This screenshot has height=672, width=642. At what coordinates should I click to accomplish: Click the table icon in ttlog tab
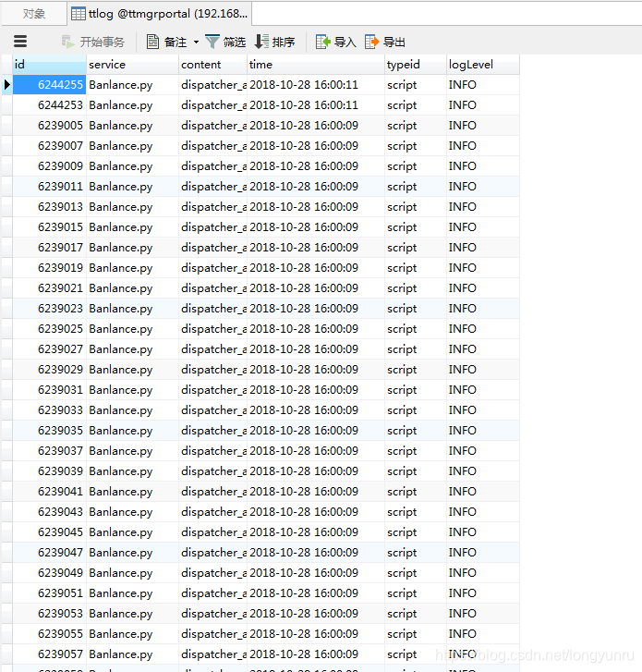click(x=79, y=14)
